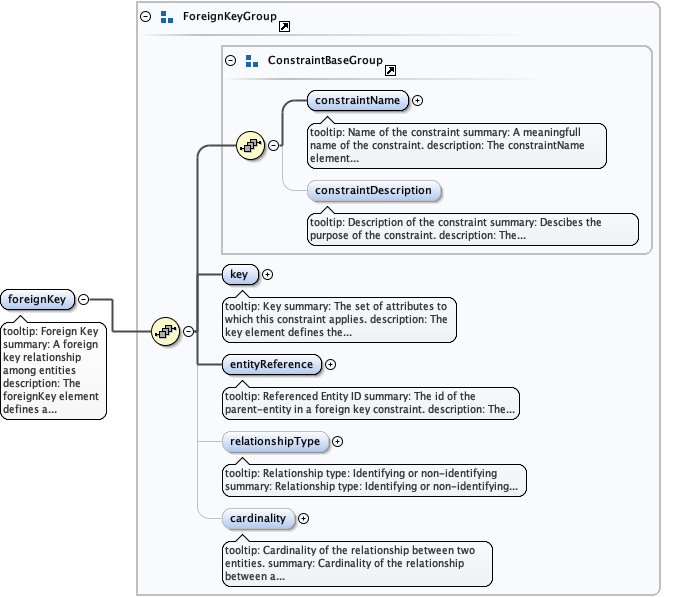Expand the constraintName element

point(418,100)
